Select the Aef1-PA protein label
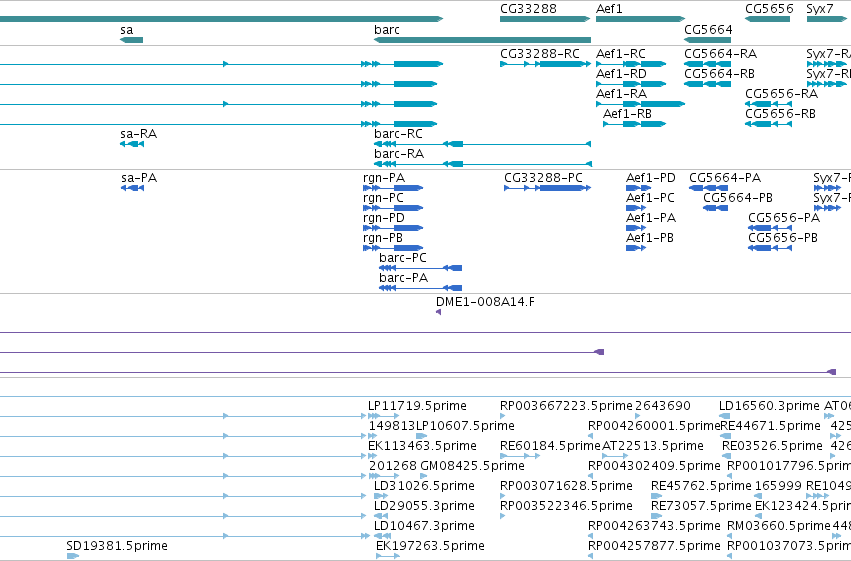 (x=651, y=218)
